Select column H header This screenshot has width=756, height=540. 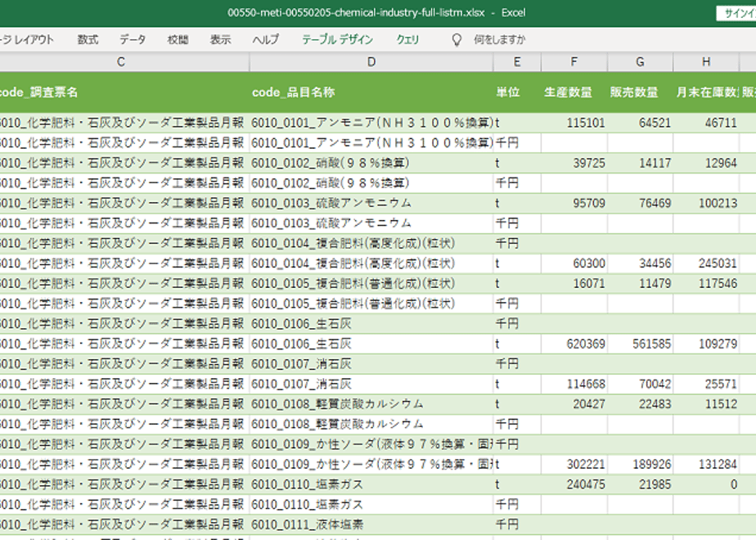click(706, 61)
